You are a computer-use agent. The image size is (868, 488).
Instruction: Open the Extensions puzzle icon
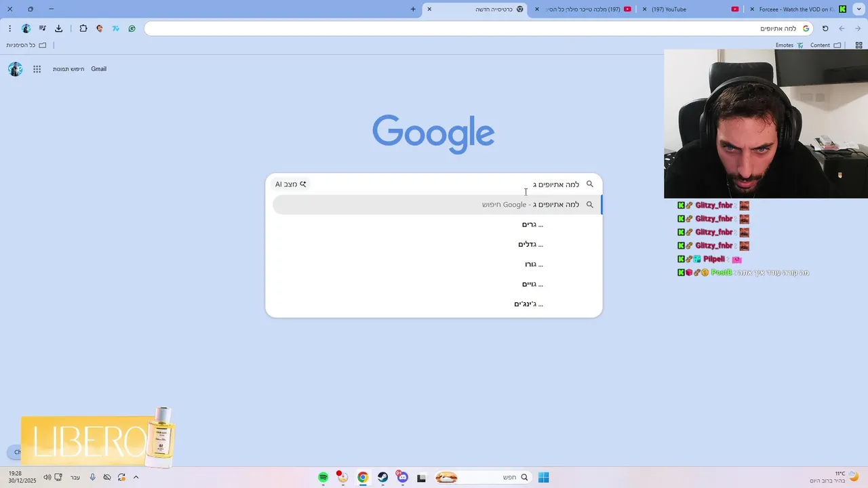[x=83, y=28]
